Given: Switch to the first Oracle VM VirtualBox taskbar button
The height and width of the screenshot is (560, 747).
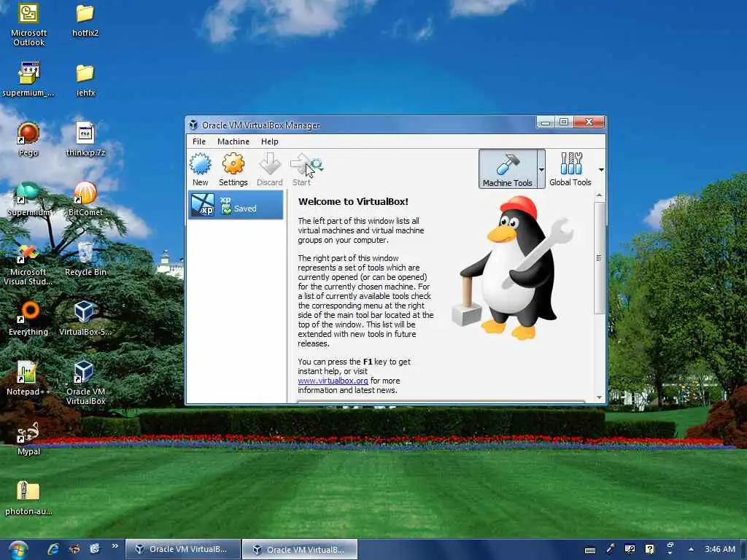Looking at the screenshot, I should (x=183, y=549).
